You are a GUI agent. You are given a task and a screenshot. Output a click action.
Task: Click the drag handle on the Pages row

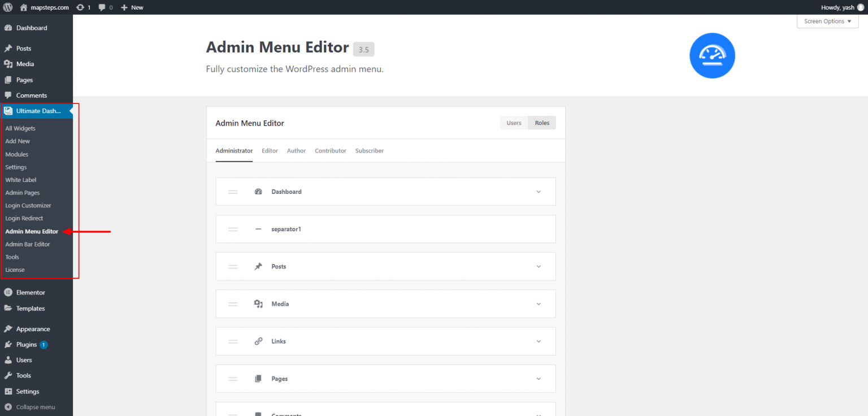[x=233, y=378]
